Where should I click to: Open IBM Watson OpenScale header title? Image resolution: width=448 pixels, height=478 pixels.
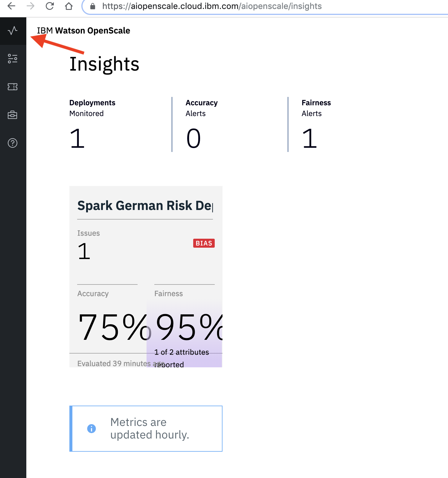[83, 31]
